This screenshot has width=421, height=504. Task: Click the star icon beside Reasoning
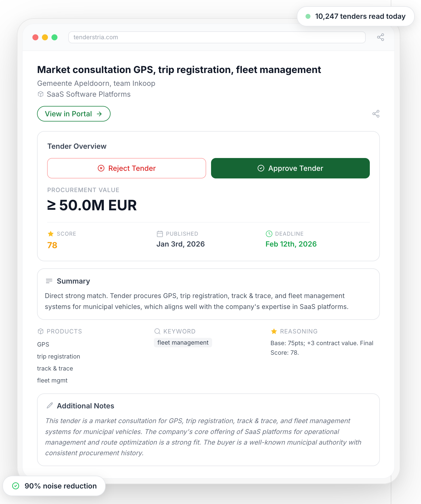click(274, 331)
